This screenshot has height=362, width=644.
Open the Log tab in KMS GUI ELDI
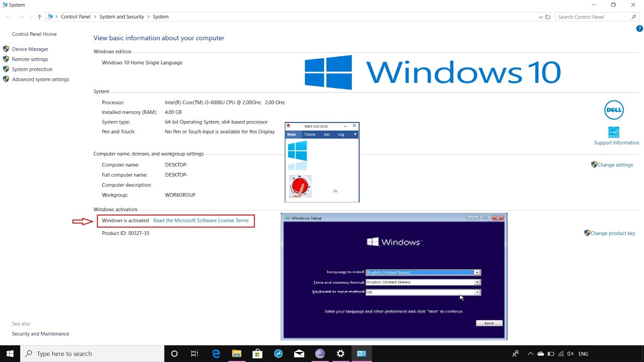point(341,135)
